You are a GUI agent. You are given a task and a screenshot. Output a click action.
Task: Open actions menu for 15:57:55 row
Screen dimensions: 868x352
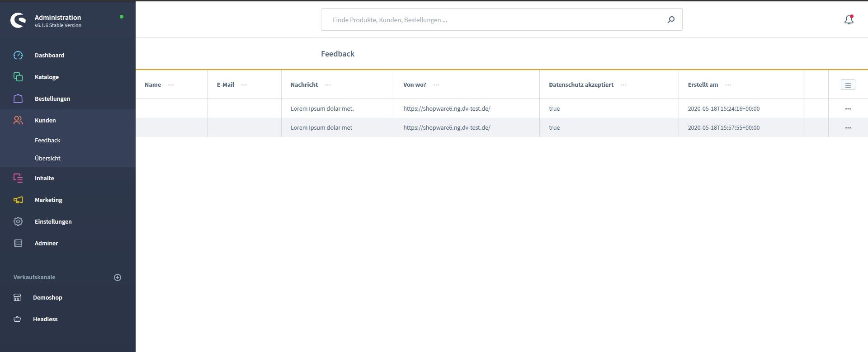tap(848, 127)
